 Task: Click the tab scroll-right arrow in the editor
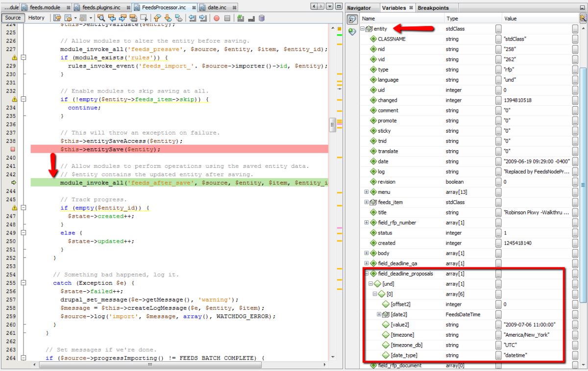(320, 6)
